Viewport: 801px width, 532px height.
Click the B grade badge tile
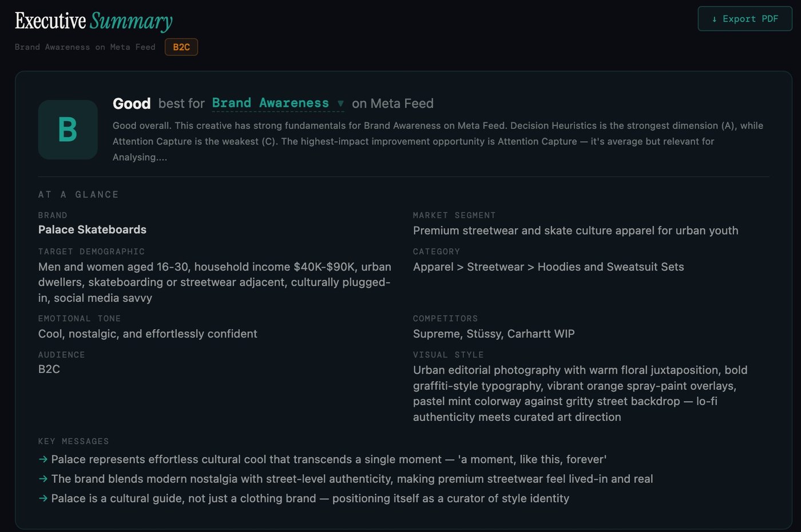pyautogui.click(x=68, y=129)
